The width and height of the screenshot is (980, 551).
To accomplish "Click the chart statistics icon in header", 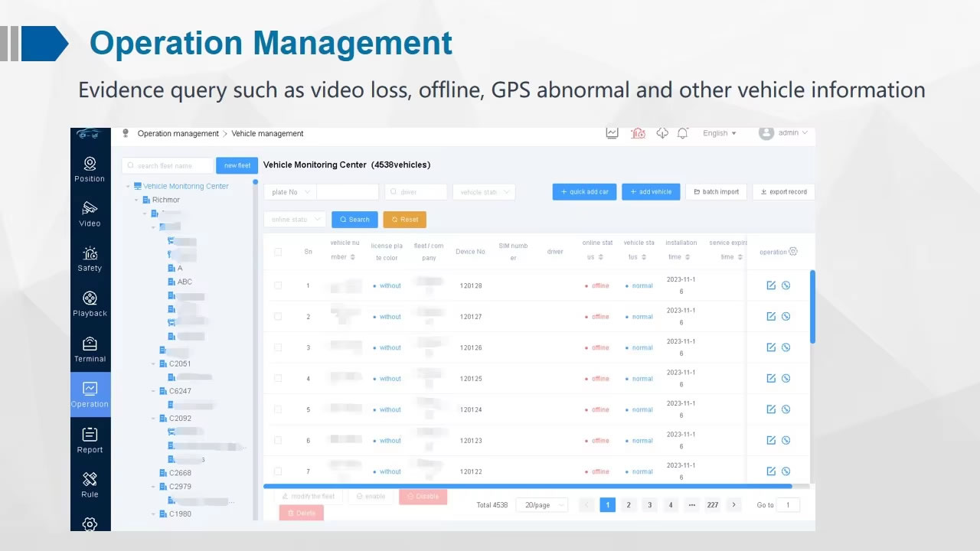I will (x=612, y=133).
